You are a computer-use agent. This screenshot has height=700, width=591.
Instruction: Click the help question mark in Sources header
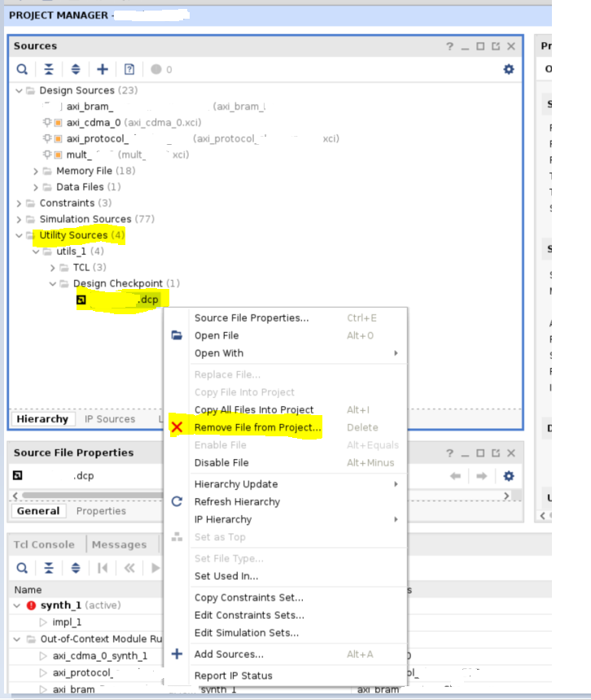[449, 46]
